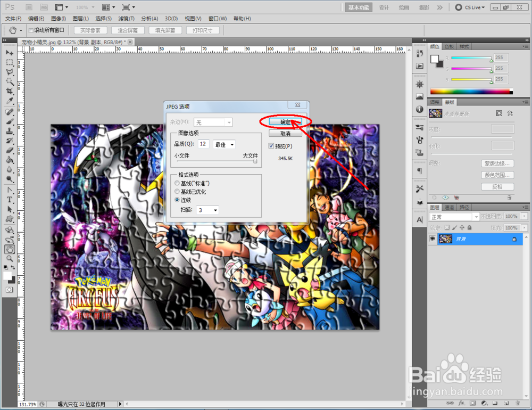Viewport: 532px width, 410px height.
Task: Click the 品质(Q) value input field
Action: click(x=204, y=144)
